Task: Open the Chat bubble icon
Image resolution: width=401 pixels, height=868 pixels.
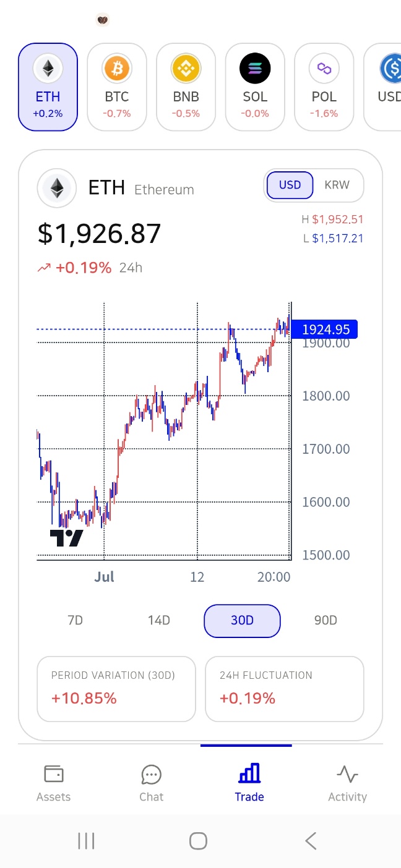Action: click(x=152, y=774)
